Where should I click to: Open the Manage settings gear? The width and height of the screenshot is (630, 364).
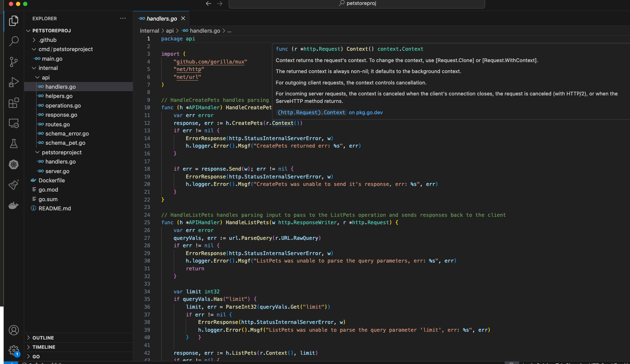pyautogui.click(x=13, y=351)
